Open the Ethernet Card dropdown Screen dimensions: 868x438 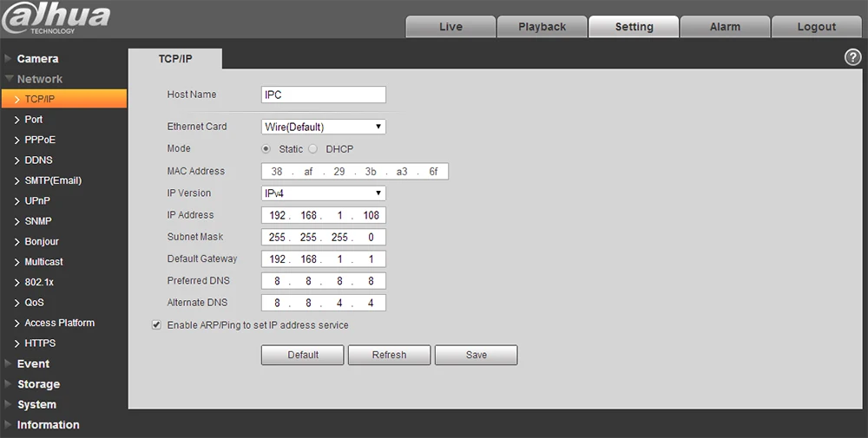323,127
